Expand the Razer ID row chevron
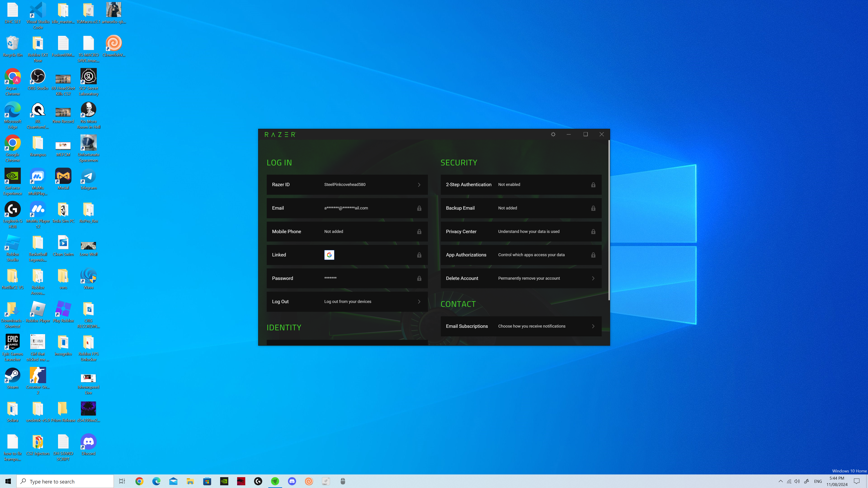The width and height of the screenshot is (868, 488). point(419,185)
